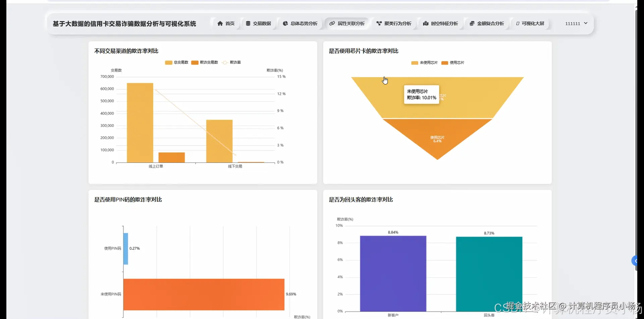Click the 8.84% value label
The image size is (644, 319).
tap(393, 232)
